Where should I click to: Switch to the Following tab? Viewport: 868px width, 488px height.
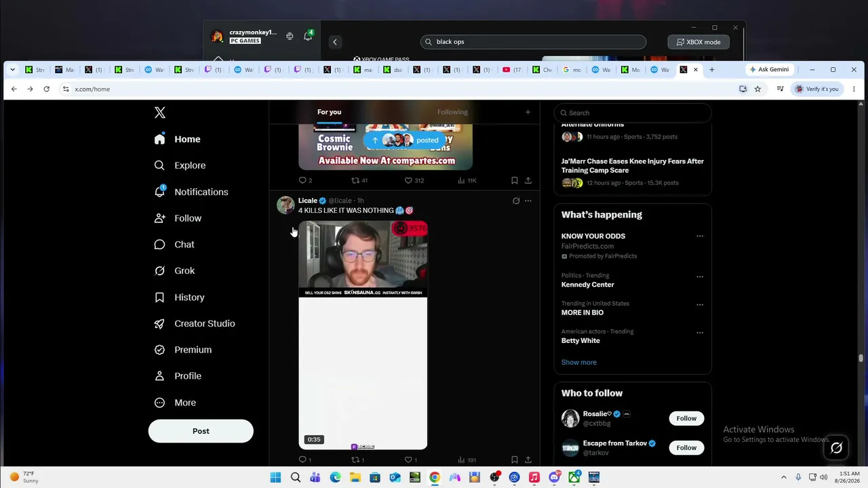click(452, 112)
